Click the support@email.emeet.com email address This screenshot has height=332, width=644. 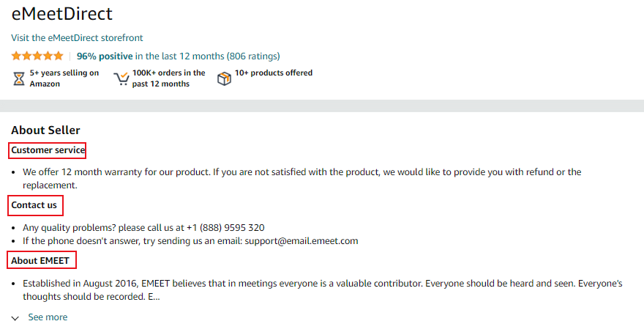tap(302, 241)
